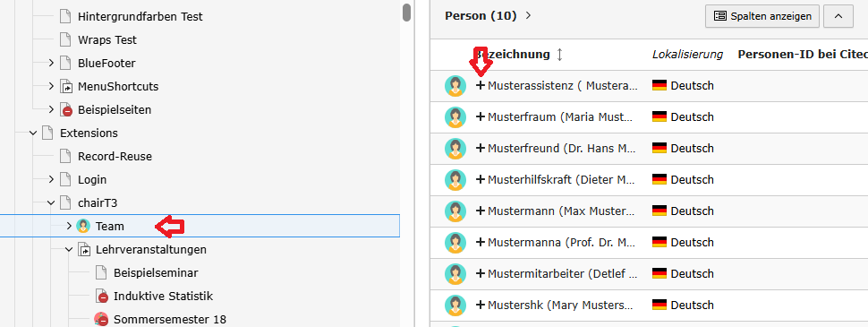Click the German flag in Musterfreund row
This screenshot has width=868, height=327.
click(660, 149)
